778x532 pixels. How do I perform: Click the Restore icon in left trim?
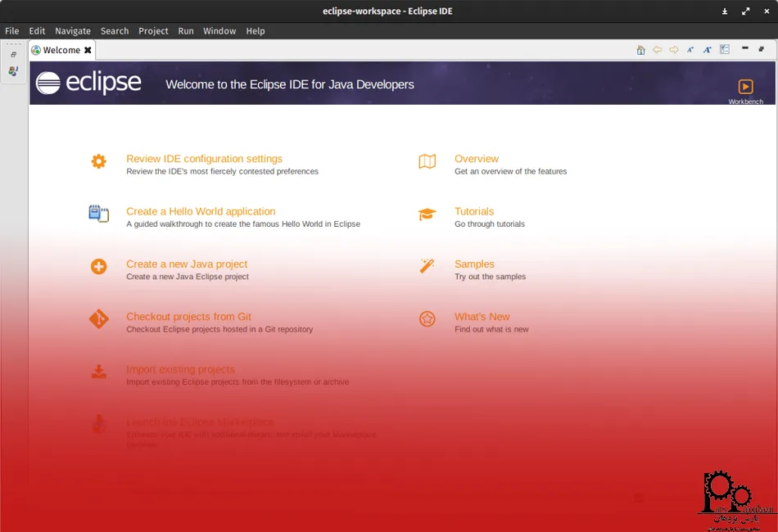(x=13, y=55)
